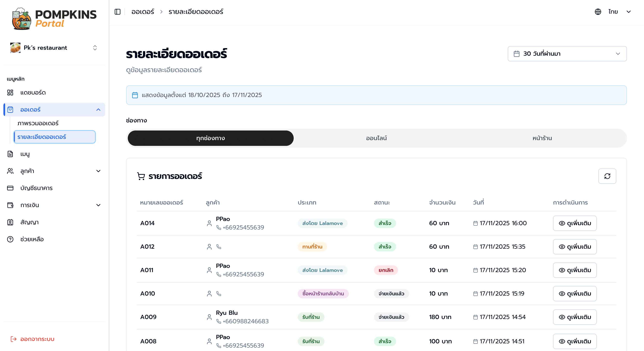Viewport: 644px width, 351px height.
Task: Click phone number +660988246683
Action: pos(246,321)
